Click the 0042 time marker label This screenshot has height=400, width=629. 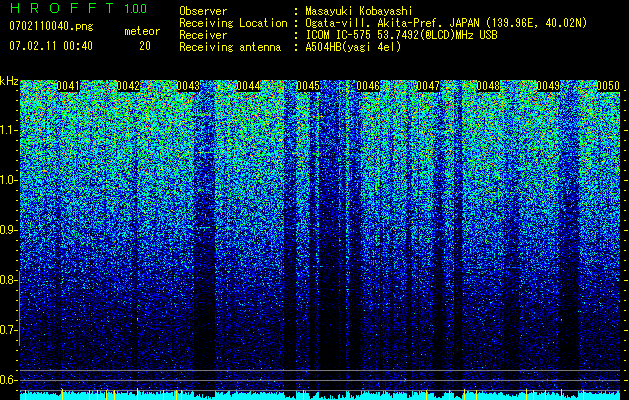click(x=128, y=86)
